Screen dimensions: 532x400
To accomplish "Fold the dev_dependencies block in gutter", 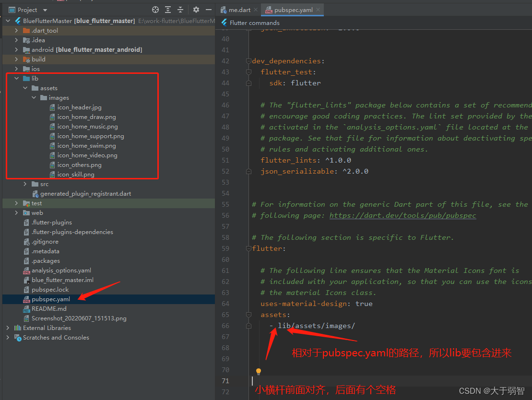I will tap(248, 61).
